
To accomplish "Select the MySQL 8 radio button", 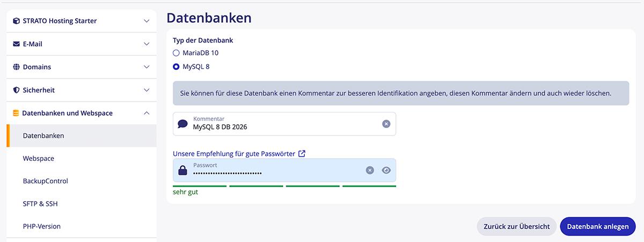I will [176, 67].
